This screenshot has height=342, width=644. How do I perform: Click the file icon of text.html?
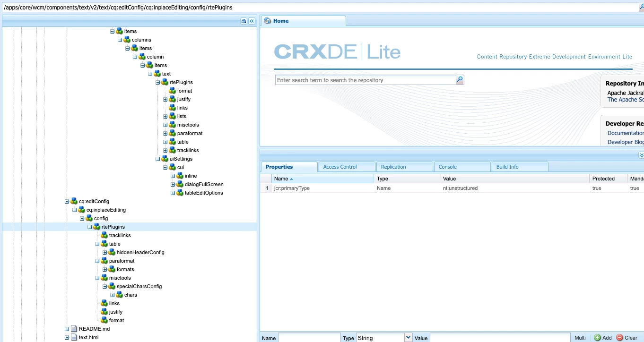74,337
